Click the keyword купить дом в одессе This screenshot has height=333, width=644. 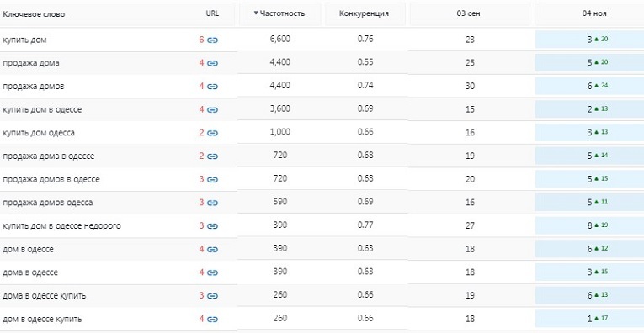click(x=42, y=109)
